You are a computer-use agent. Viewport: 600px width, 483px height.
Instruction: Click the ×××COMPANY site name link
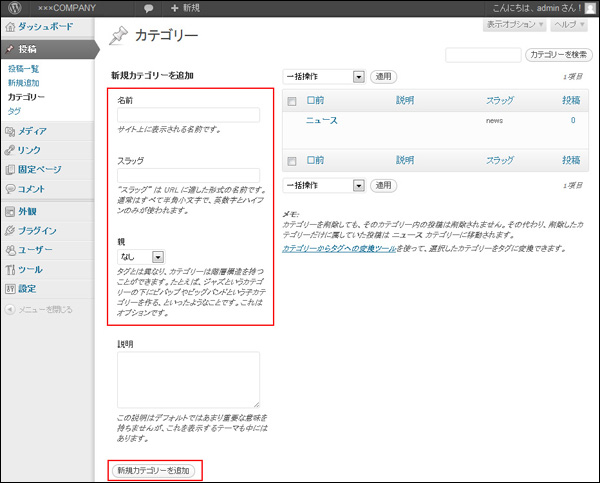[67, 8]
